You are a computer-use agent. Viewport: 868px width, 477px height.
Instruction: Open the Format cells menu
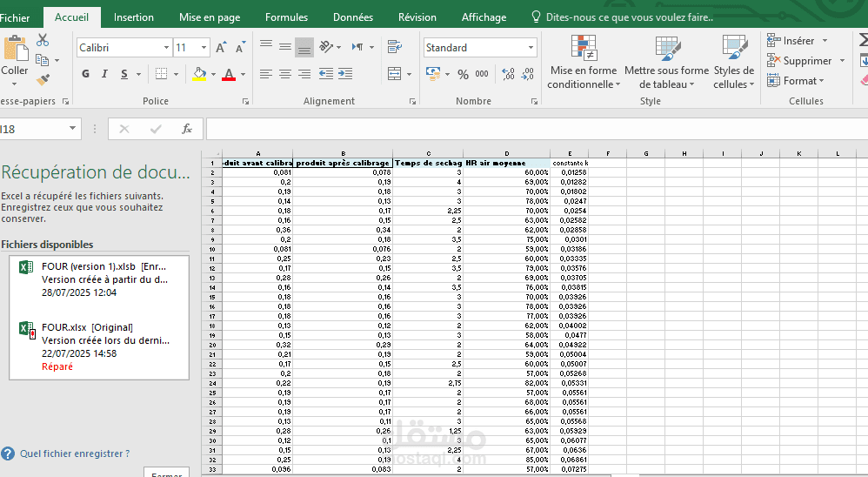796,81
